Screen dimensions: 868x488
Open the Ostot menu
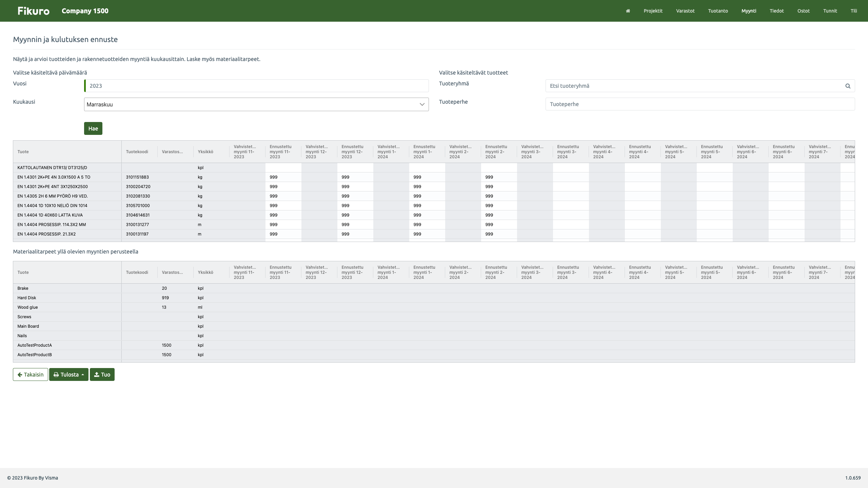(803, 11)
